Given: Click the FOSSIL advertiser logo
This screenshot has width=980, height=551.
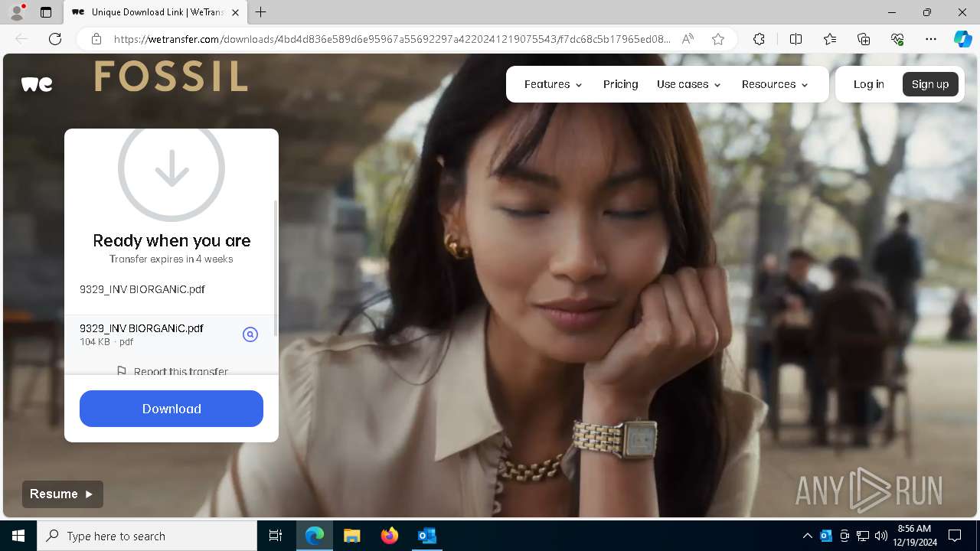Looking at the screenshot, I should (171, 77).
